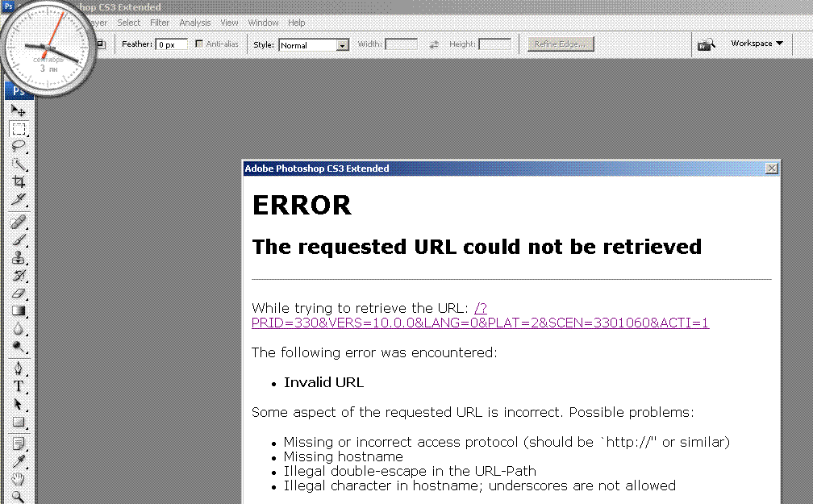
Task: Open the View menu
Action: point(229,23)
